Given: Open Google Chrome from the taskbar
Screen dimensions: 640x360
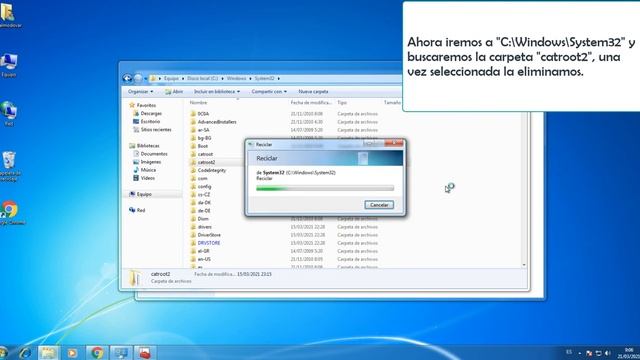Looking at the screenshot, I should 97,353.
